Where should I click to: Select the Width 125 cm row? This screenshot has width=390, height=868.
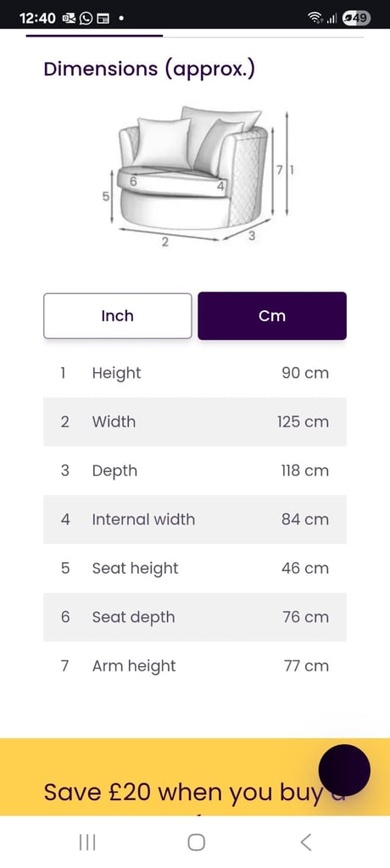(195, 422)
